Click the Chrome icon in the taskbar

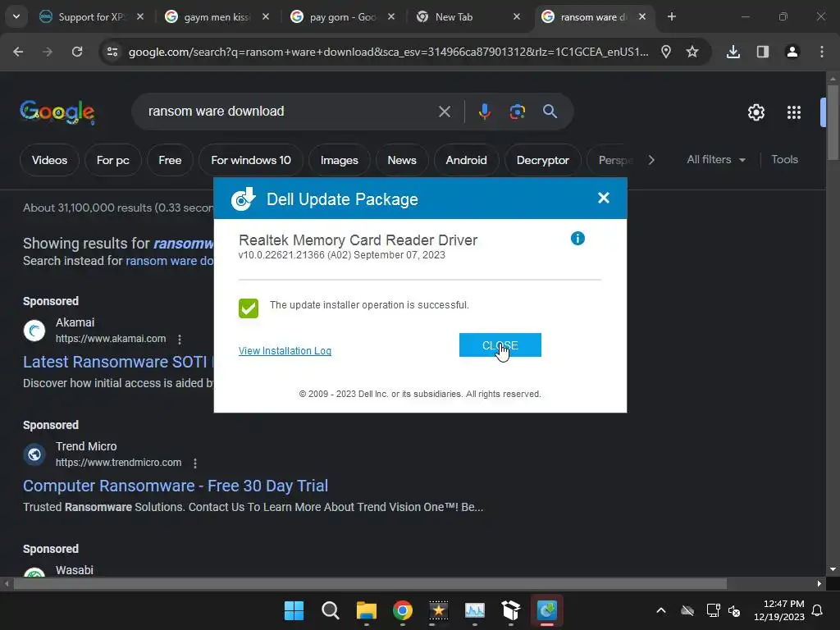point(402,610)
